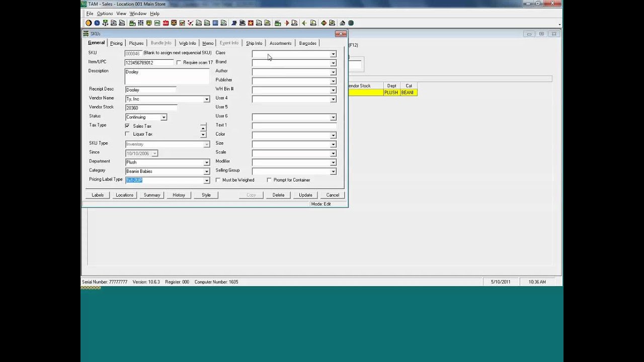Screen dimensions: 644x362
Task: Click the dark green circle toolbar icon
Action: [x=351, y=23]
